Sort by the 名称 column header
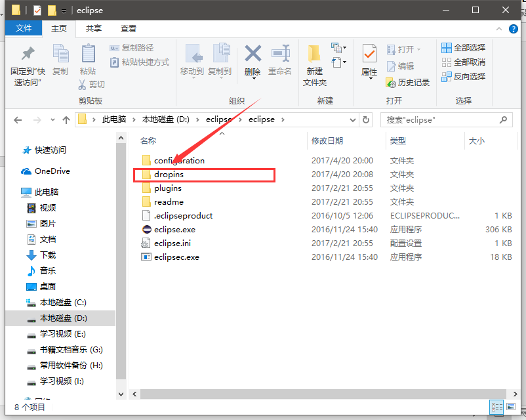 pyautogui.click(x=148, y=141)
